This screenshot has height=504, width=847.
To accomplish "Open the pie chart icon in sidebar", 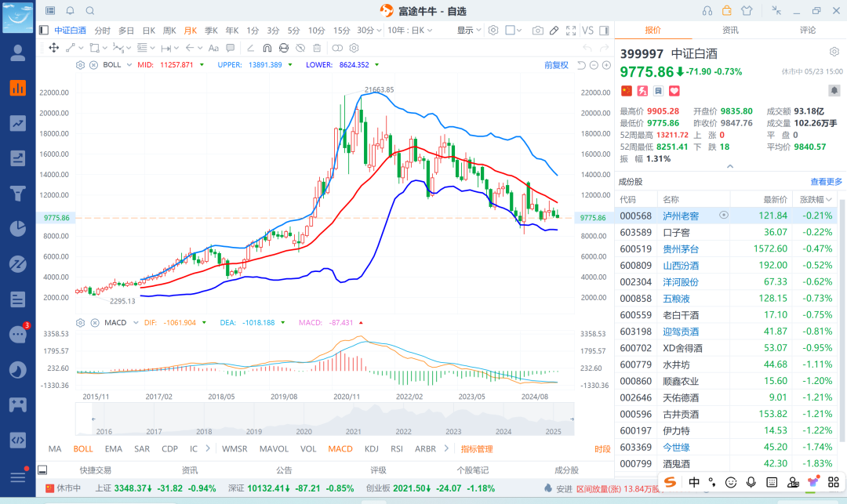I will (x=18, y=228).
